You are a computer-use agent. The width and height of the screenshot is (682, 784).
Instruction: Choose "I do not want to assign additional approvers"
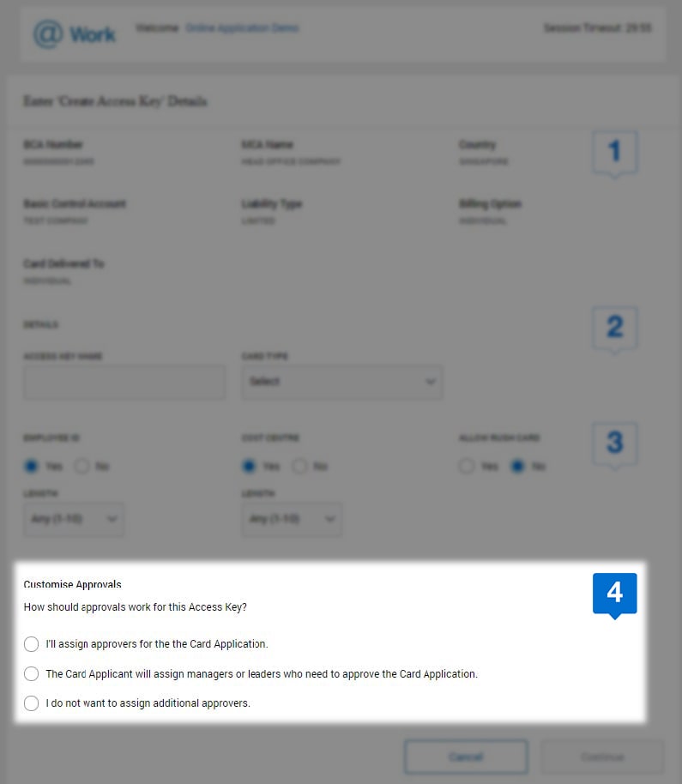click(x=31, y=703)
